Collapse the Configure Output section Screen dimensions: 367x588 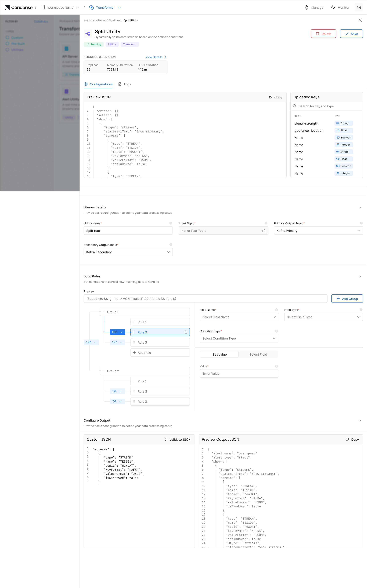tap(360, 421)
